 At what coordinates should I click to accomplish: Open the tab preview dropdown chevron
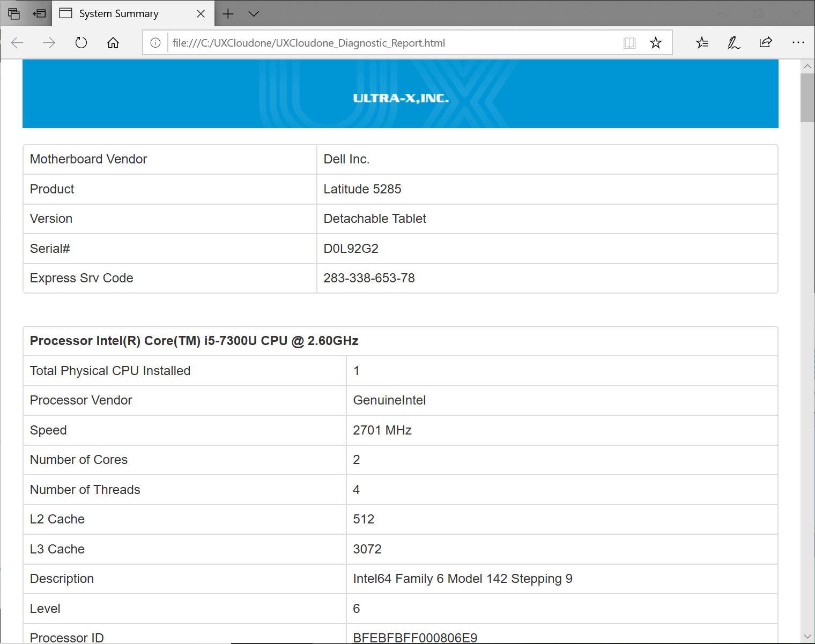pyautogui.click(x=254, y=14)
